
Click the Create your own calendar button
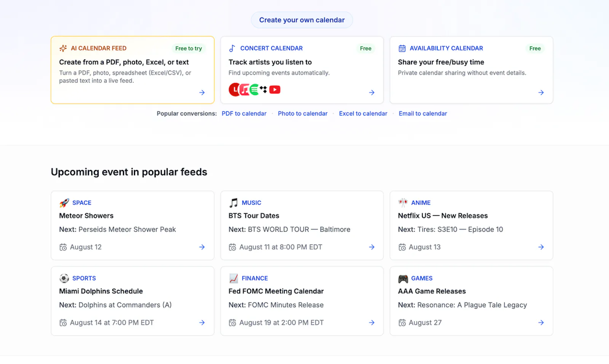click(x=302, y=20)
